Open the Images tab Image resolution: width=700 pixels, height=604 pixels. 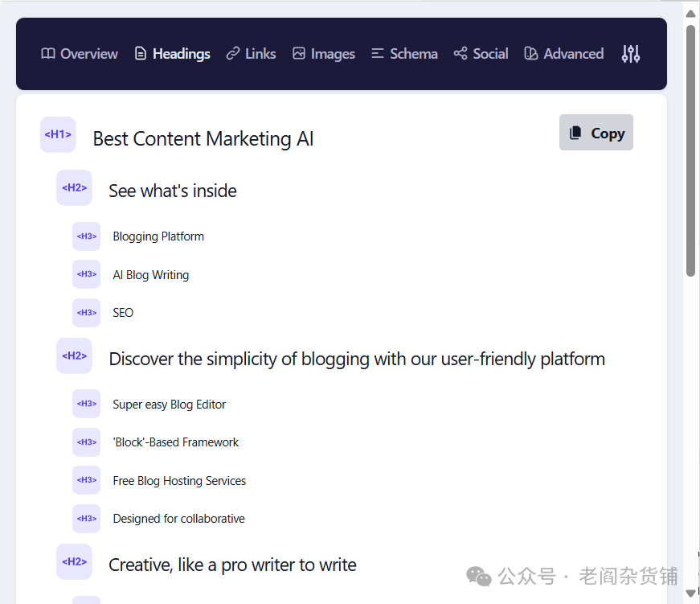(323, 54)
